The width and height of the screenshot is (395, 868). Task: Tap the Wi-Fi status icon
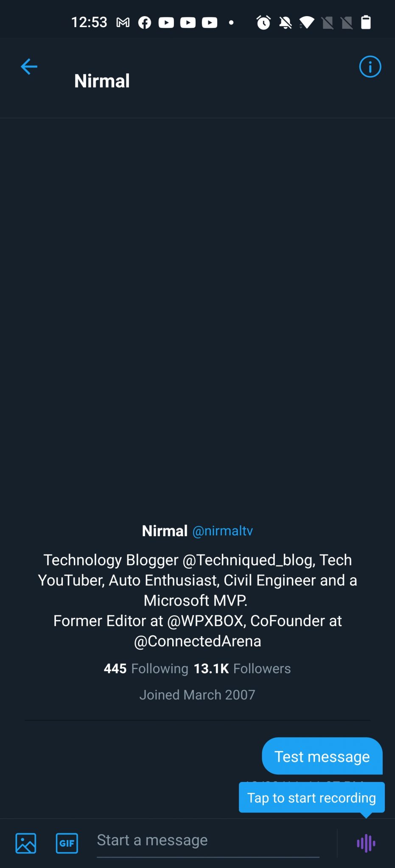point(307,22)
